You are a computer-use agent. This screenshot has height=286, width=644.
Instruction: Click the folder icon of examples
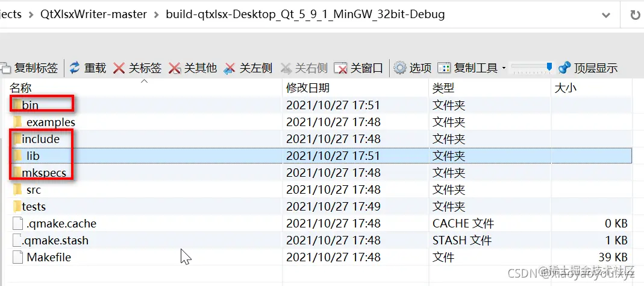[x=17, y=122]
